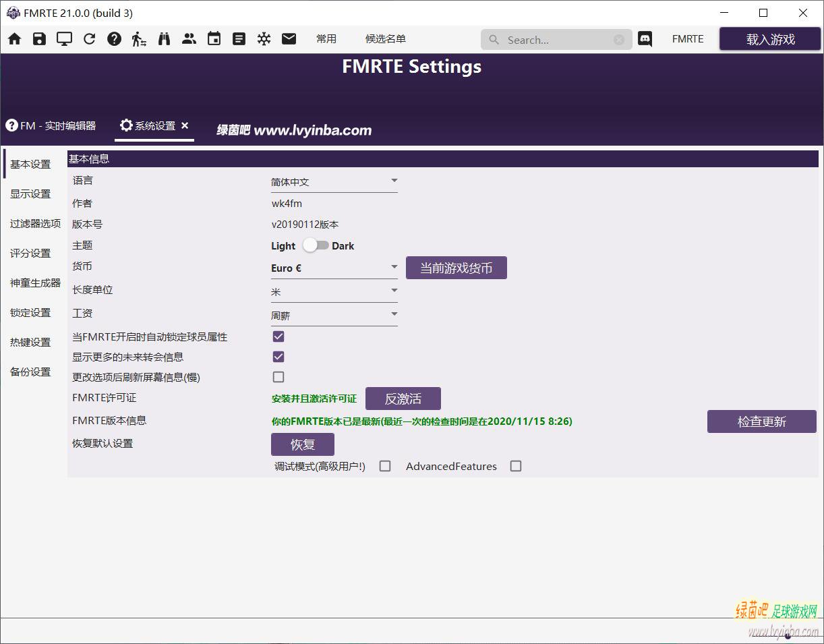
Task: Click the 基本信息 section header
Action: pyautogui.click(x=443, y=159)
